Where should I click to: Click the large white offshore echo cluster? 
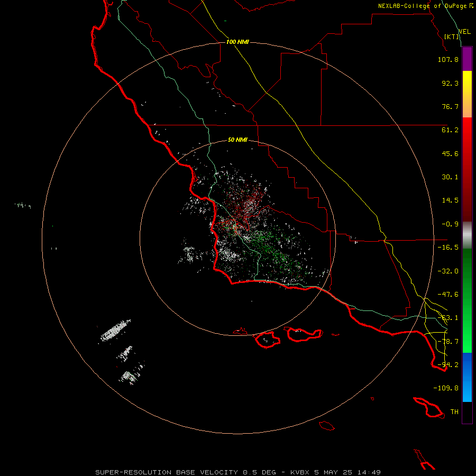(115, 330)
